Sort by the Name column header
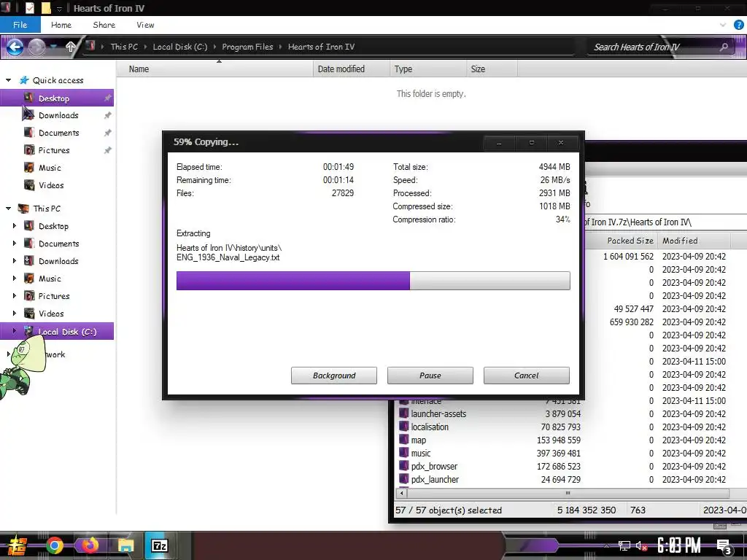747x560 pixels. pos(215,69)
